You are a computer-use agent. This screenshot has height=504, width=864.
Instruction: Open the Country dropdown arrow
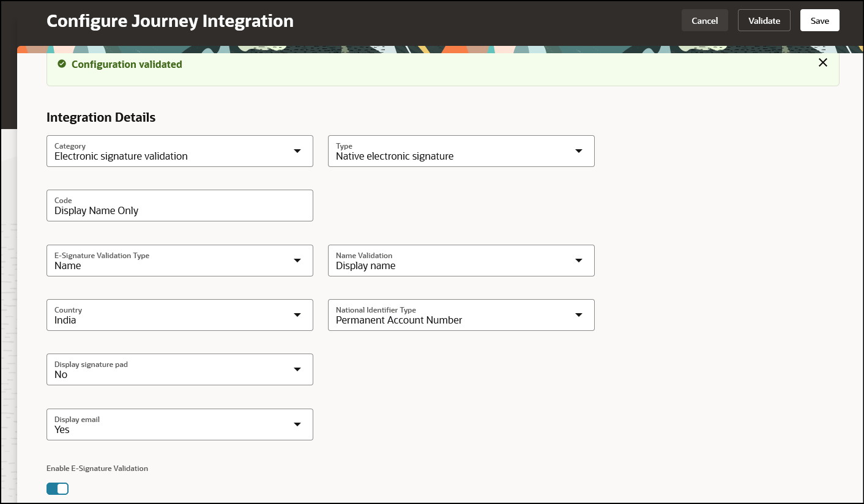[297, 315]
